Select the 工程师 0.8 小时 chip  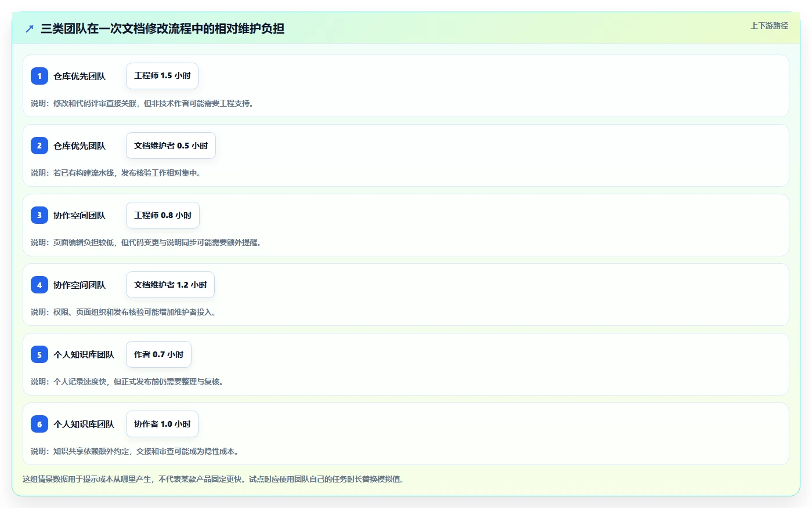[163, 215]
